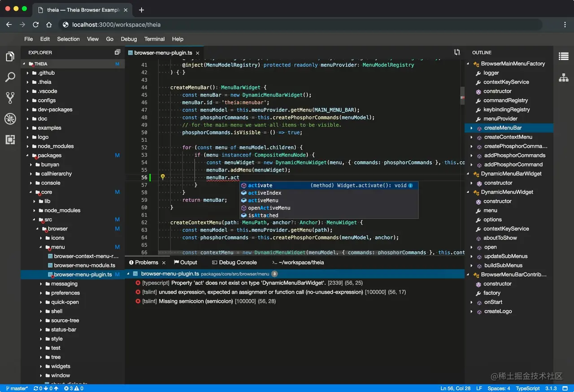The image size is (574, 392).
Task: Open the Source Control (Git) view icon
Action: click(x=10, y=98)
